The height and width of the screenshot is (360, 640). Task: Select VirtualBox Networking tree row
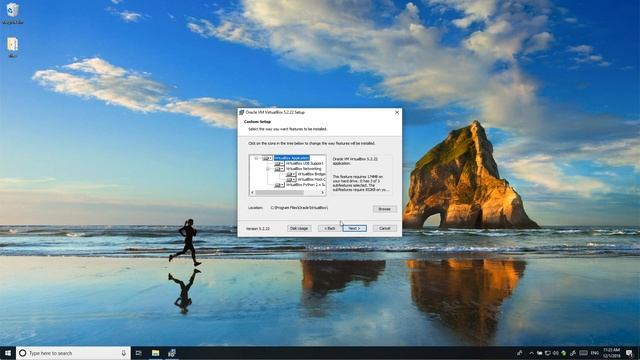pos(303,169)
